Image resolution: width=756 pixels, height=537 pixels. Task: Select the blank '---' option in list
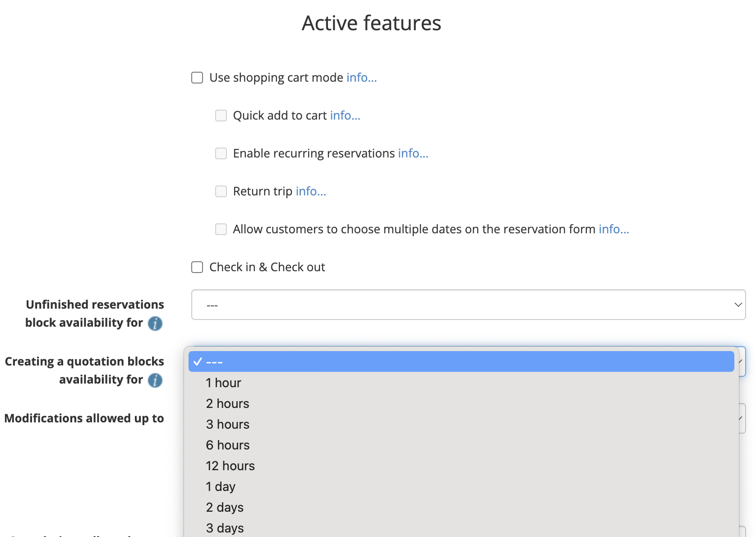[461, 362]
